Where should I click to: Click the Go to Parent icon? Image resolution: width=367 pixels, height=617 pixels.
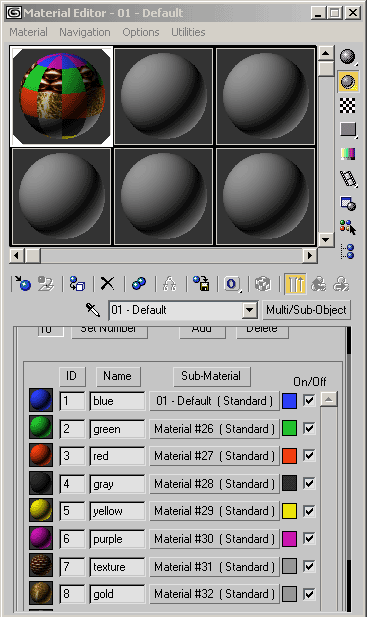[x=318, y=284]
